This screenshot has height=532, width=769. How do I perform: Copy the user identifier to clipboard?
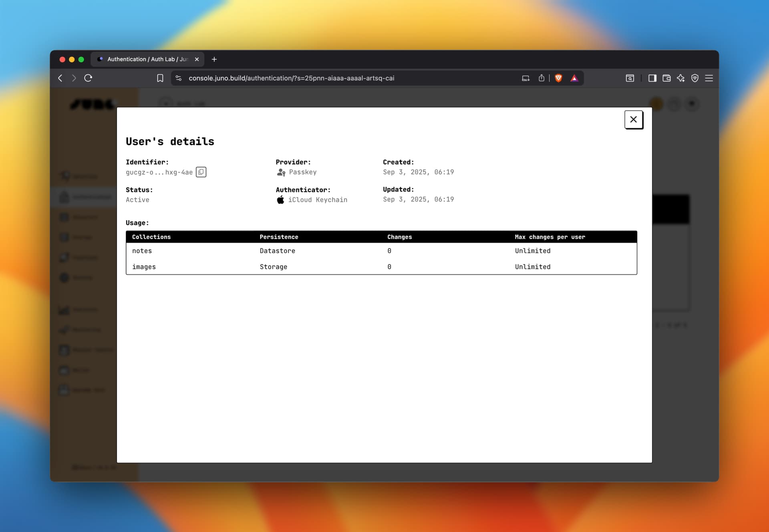click(201, 172)
